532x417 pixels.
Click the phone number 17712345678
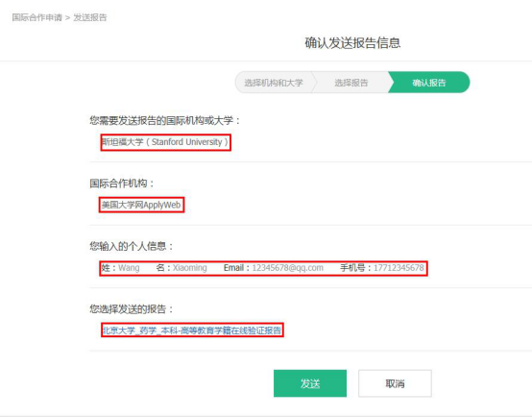coord(399,268)
